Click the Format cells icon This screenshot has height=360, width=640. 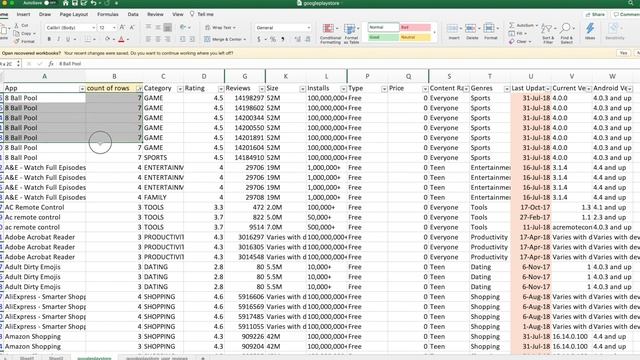[x=489, y=28]
